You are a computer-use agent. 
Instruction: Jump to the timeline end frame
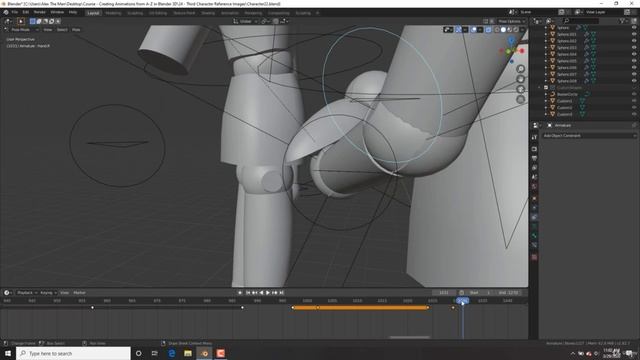point(281,293)
